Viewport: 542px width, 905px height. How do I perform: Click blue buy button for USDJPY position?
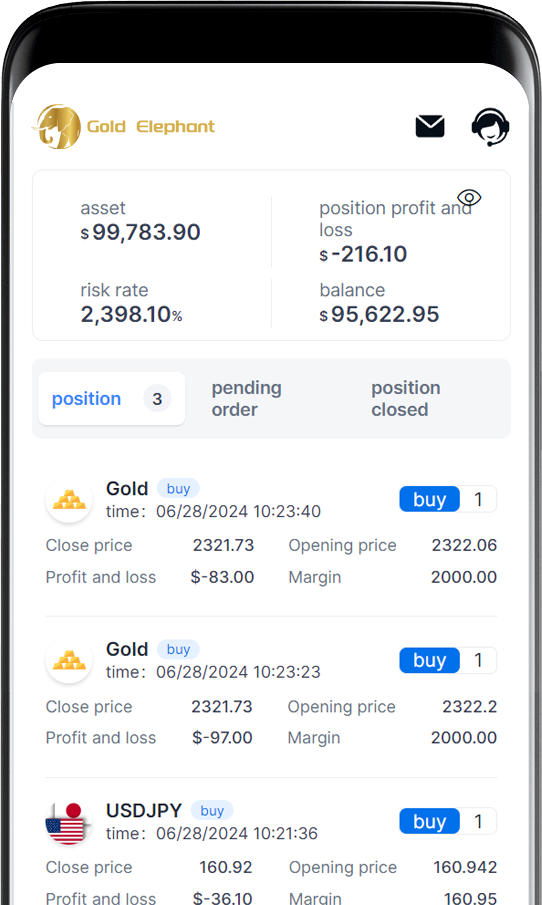tap(429, 822)
